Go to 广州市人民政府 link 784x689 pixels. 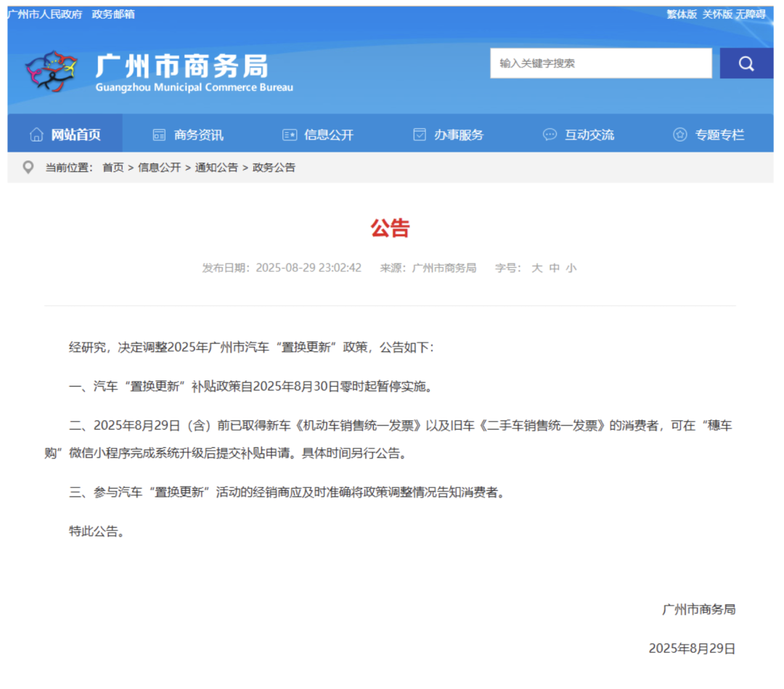tap(45, 15)
